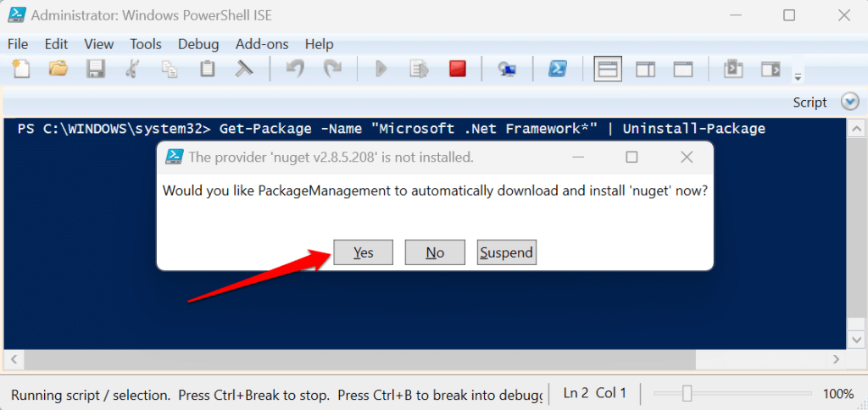
Task: Open the Debug menu
Action: pyautogui.click(x=198, y=44)
